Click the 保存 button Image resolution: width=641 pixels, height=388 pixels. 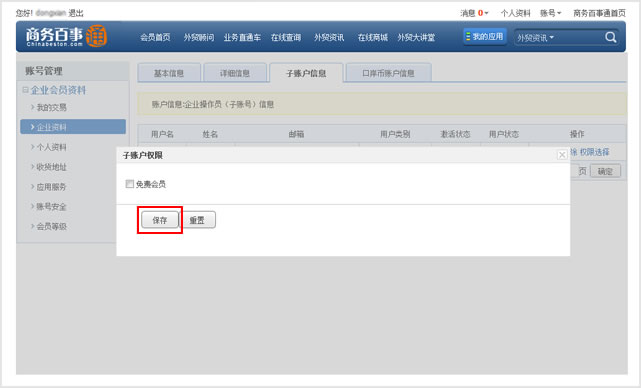(x=160, y=220)
